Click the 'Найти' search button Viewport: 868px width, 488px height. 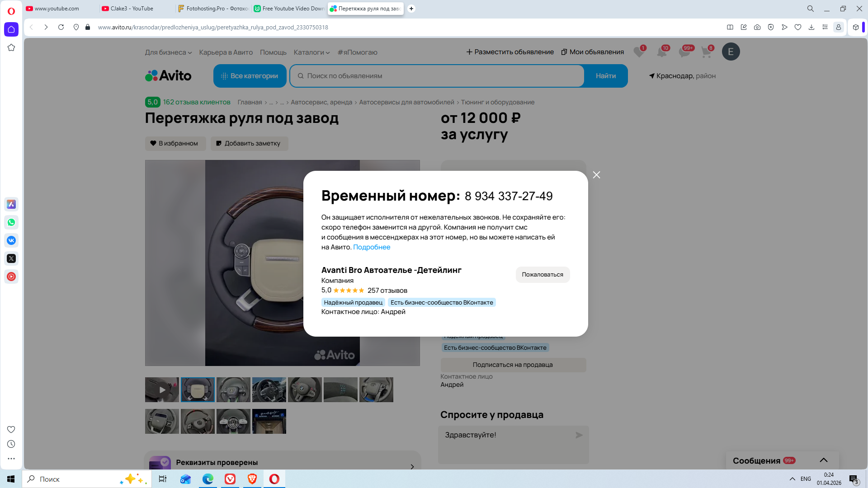point(605,76)
